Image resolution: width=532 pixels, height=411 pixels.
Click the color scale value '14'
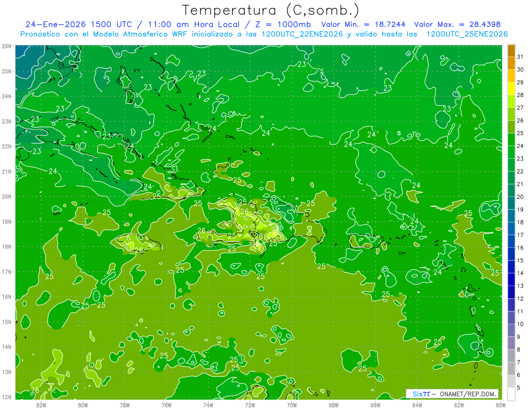[x=520, y=273]
